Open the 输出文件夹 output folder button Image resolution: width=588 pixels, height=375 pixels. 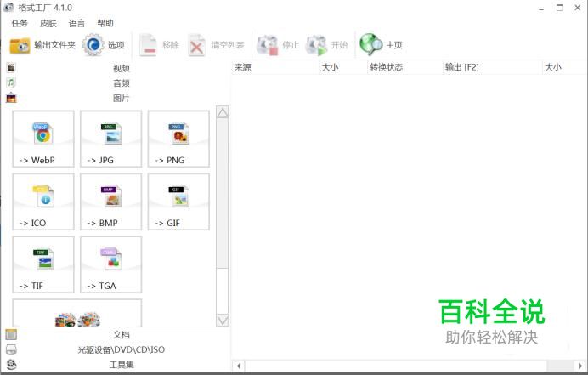(x=42, y=45)
